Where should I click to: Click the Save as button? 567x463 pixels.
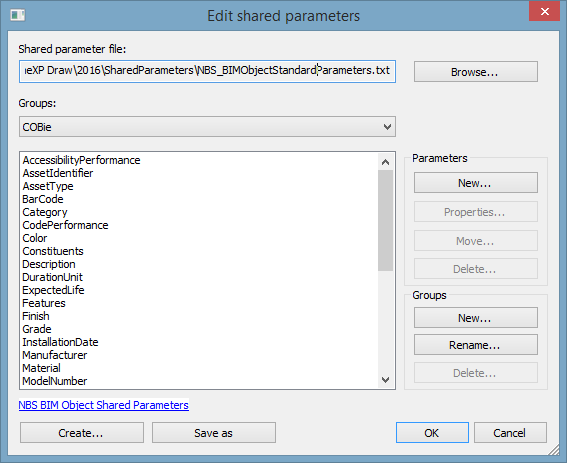214,433
